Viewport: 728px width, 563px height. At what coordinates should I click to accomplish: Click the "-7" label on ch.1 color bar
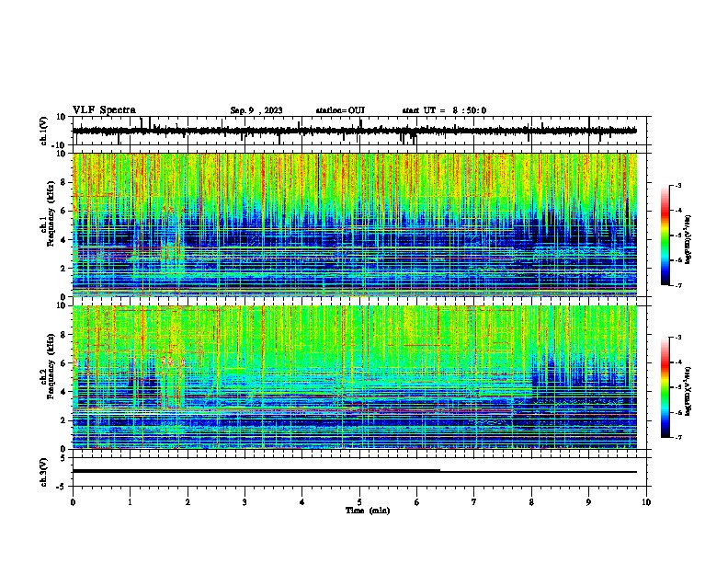coord(678,285)
